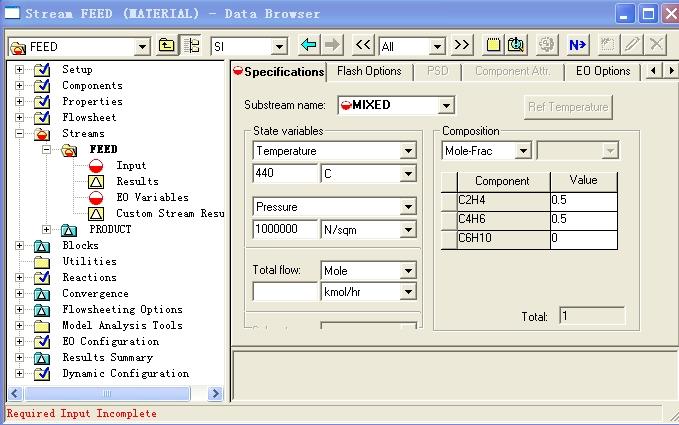Click the Ref Temperature button
679x425 pixels.
coord(568,107)
